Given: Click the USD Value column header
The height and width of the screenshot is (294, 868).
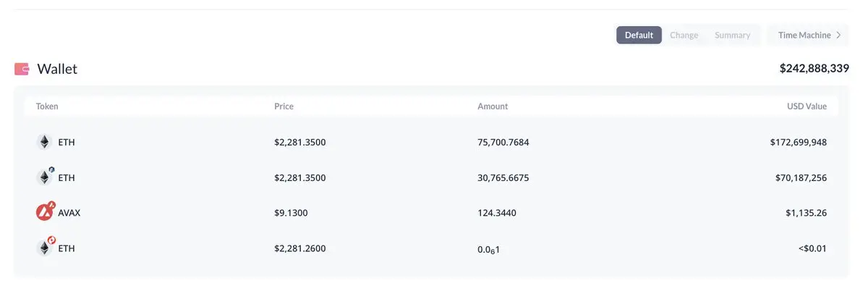Looking at the screenshot, I should [807, 106].
